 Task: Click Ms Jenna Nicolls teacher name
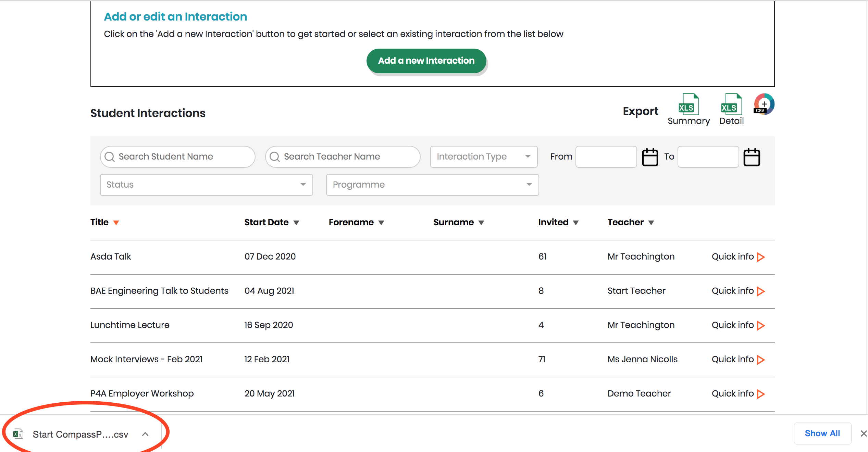643,359
